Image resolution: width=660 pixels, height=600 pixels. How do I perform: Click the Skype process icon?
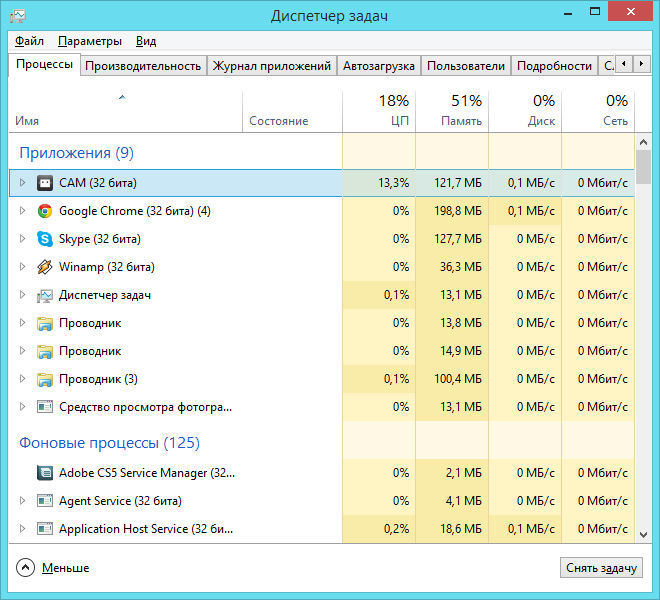[45, 239]
